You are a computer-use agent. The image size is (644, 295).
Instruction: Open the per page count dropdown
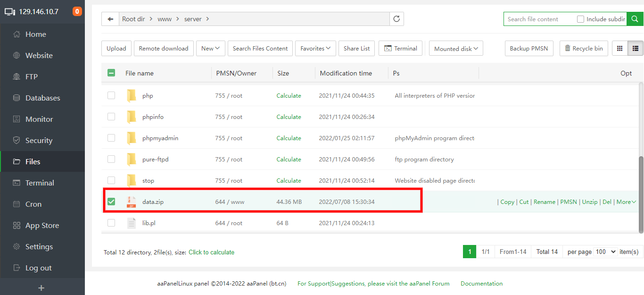click(x=606, y=252)
